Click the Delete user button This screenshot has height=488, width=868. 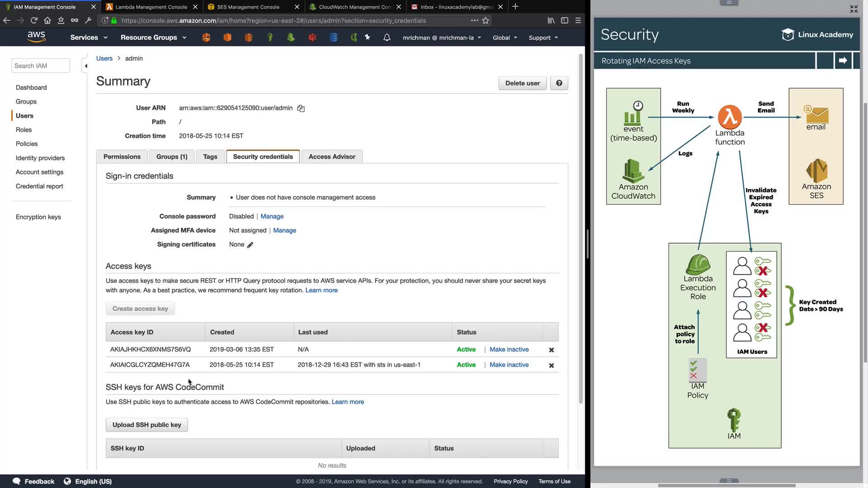[x=522, y=83]
